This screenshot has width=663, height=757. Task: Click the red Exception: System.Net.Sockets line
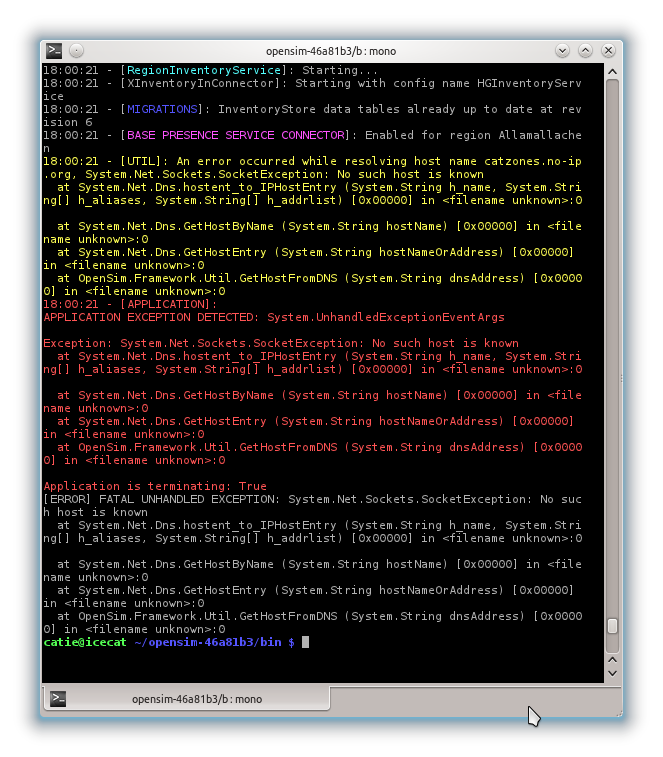pos(281,343)
